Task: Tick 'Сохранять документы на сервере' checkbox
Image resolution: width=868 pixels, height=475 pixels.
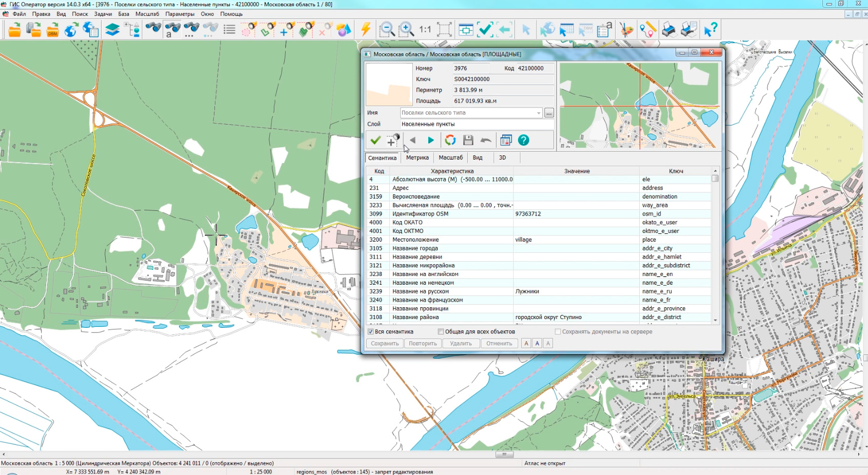Action: [x=558, y=332]
